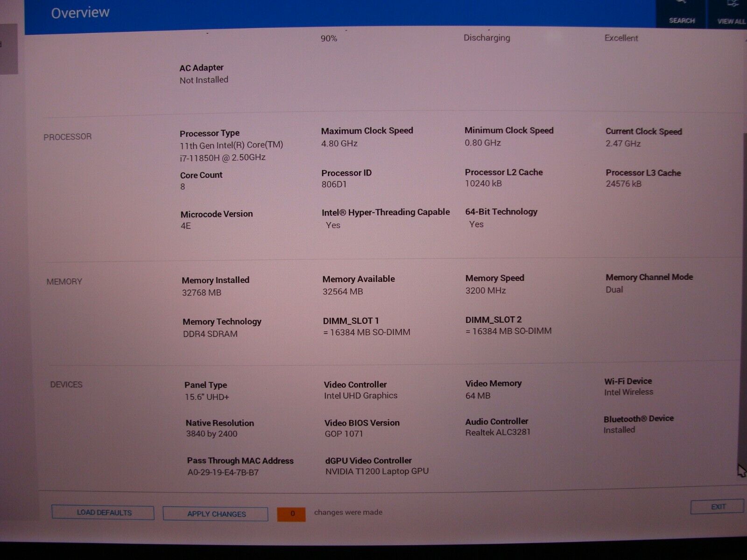Click the APPLY CHANGES button
The width and height of the screenshot is (747, 560).
point(216,514)
